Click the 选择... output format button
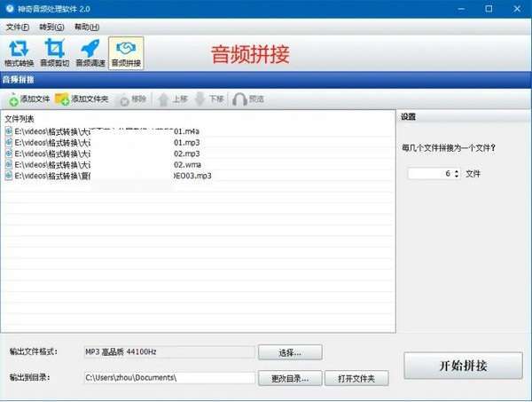This screenshot has height=402, width=532. click(x=290, y=352)
